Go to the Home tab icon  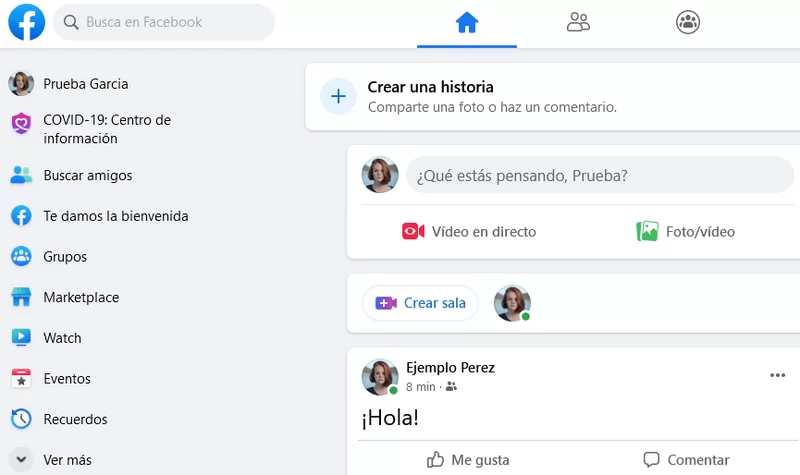tap(467, 22)
